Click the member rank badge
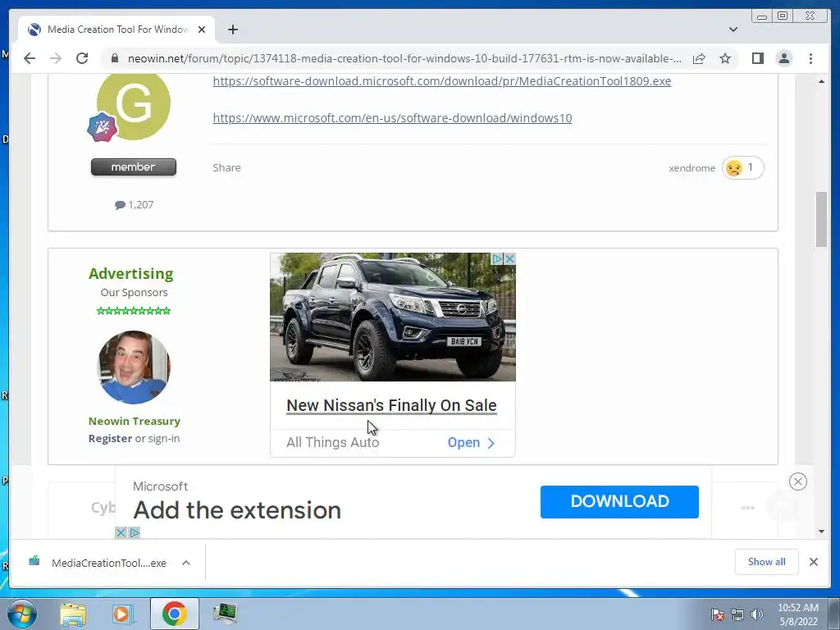The image size is (840, 630). click(134, 167)
